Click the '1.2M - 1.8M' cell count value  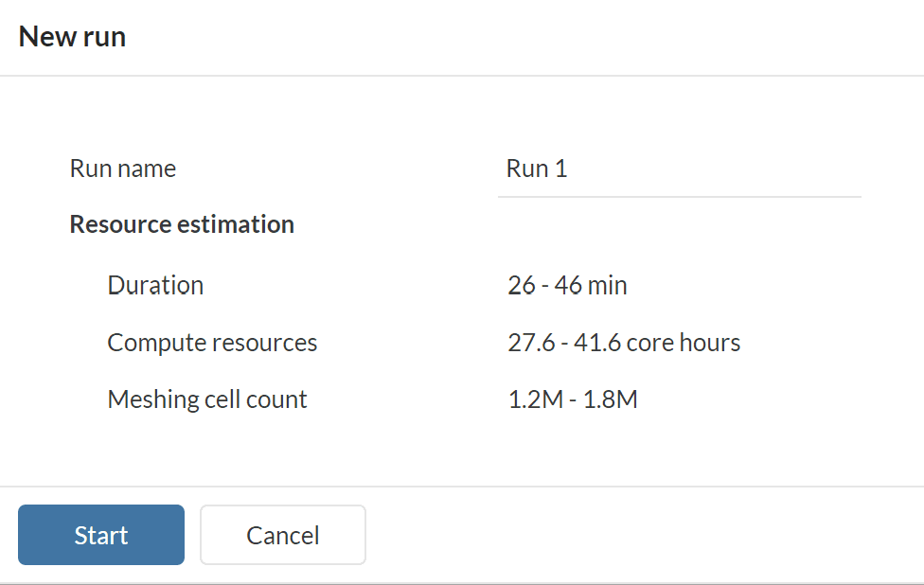(573, 399)
